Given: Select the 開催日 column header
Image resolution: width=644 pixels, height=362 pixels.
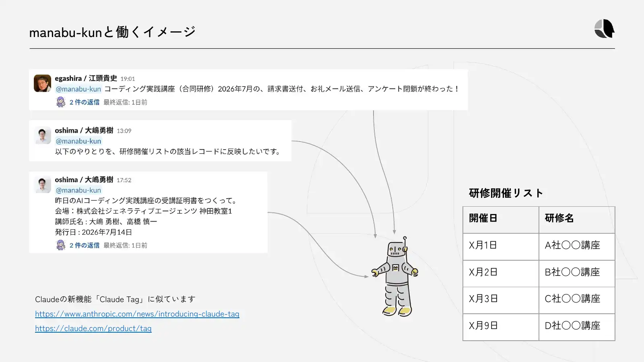Looking at the screenshot, I should (501, 220).
